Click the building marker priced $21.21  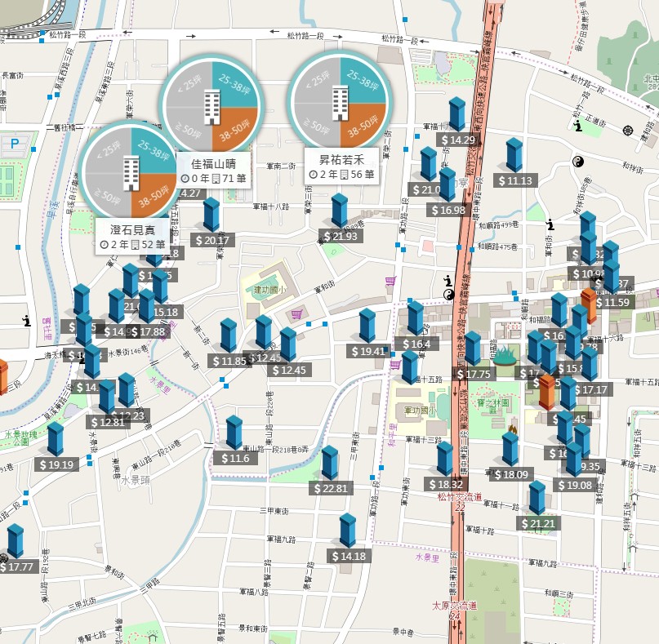(x=537, y=498)
